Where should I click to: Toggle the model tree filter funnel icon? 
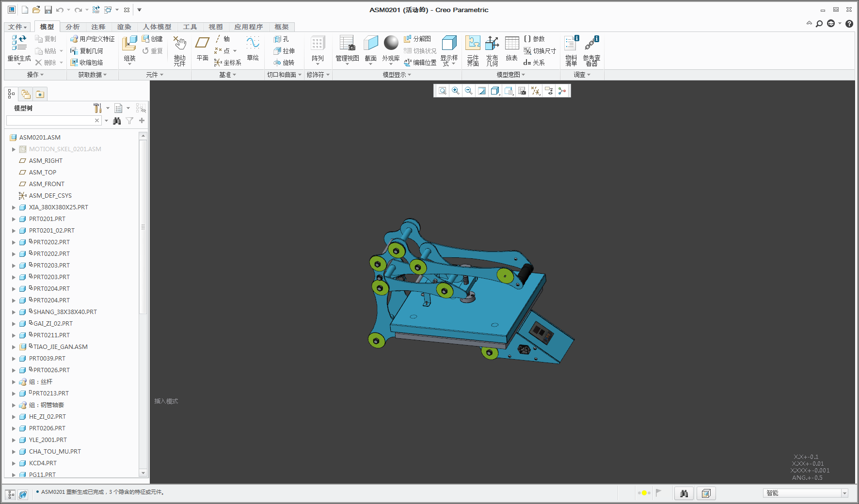point(129,121)
